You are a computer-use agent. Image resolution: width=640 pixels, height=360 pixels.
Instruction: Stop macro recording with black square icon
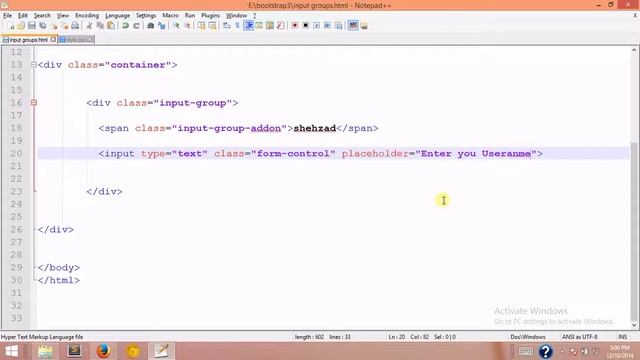point(305,26)
